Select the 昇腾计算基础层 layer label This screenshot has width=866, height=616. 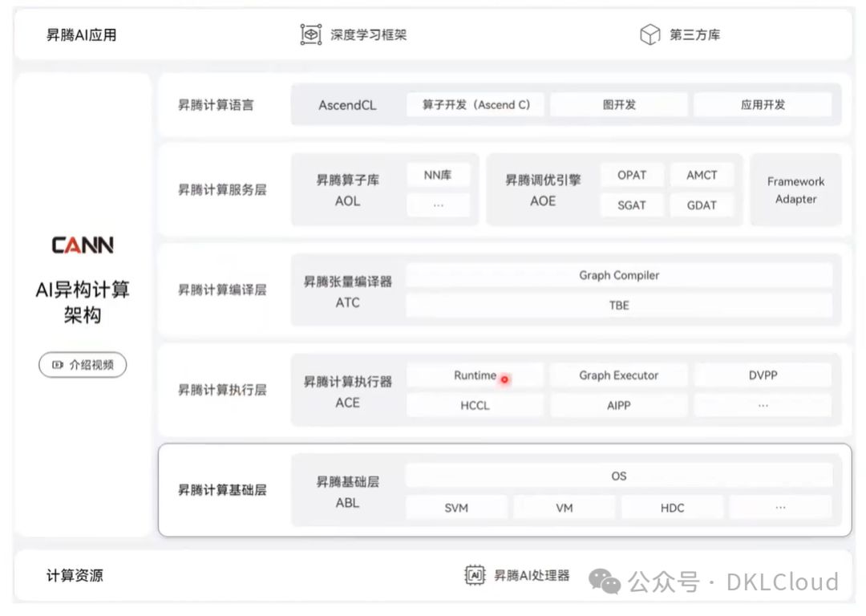click(222, 489)
